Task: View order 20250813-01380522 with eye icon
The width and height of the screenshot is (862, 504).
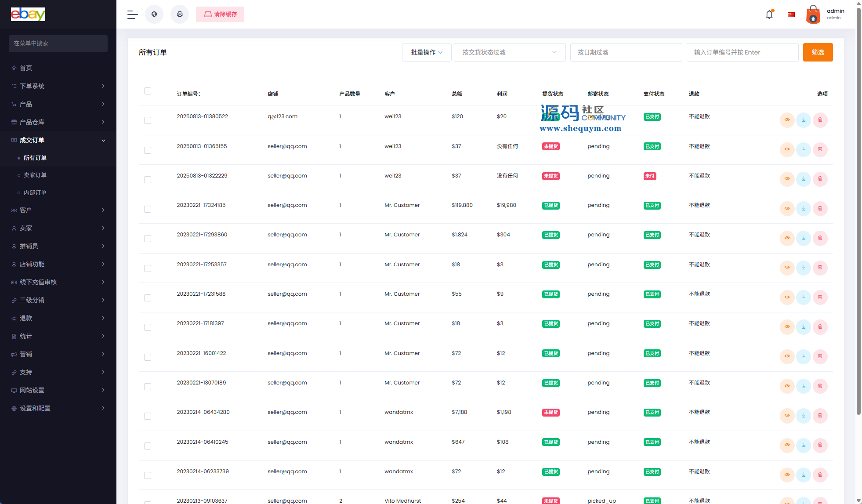Action: [787, 120]
